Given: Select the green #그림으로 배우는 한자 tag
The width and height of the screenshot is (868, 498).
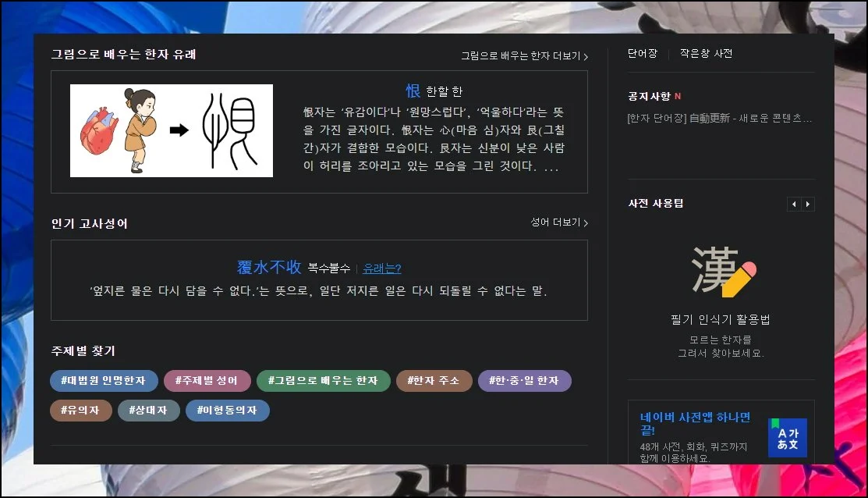Looking at the screenshot, I should point(323,381).
